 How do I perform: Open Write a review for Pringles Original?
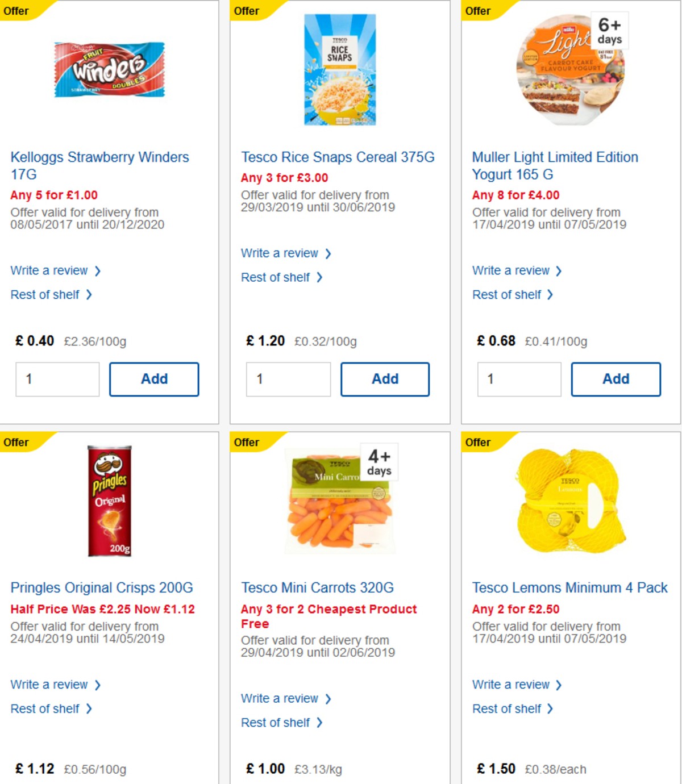coord(50,685)
